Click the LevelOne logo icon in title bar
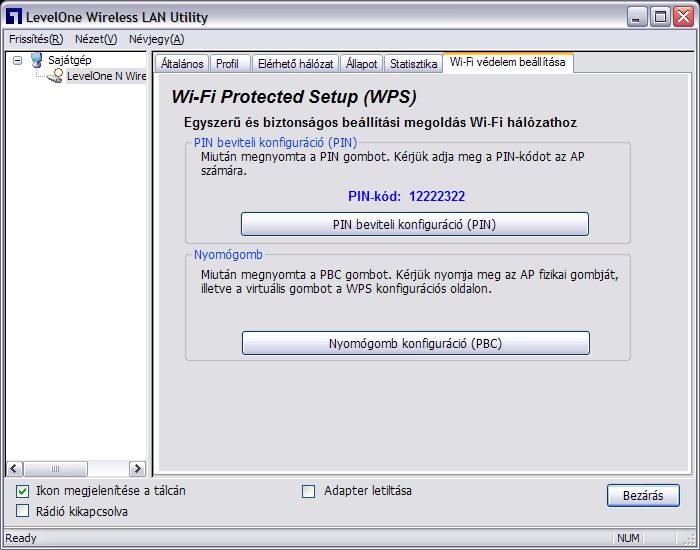This screenshot has height=550, width=700. point(14,17)
